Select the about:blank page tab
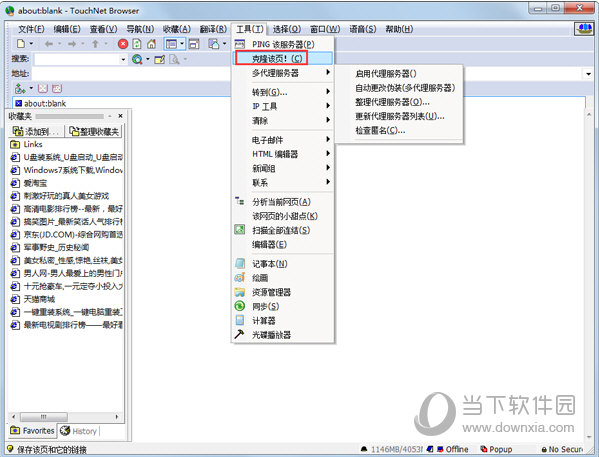 40,103
